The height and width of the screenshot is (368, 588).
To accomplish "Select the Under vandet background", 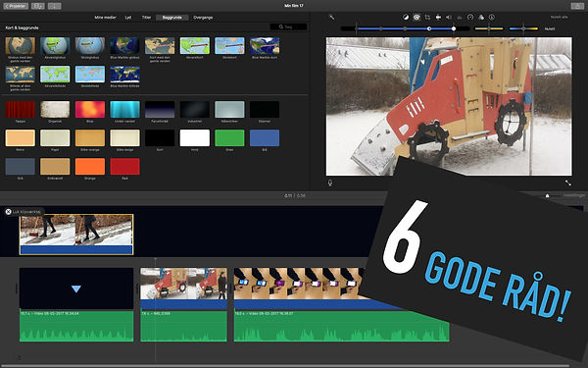I will click(x=124, y=109).
